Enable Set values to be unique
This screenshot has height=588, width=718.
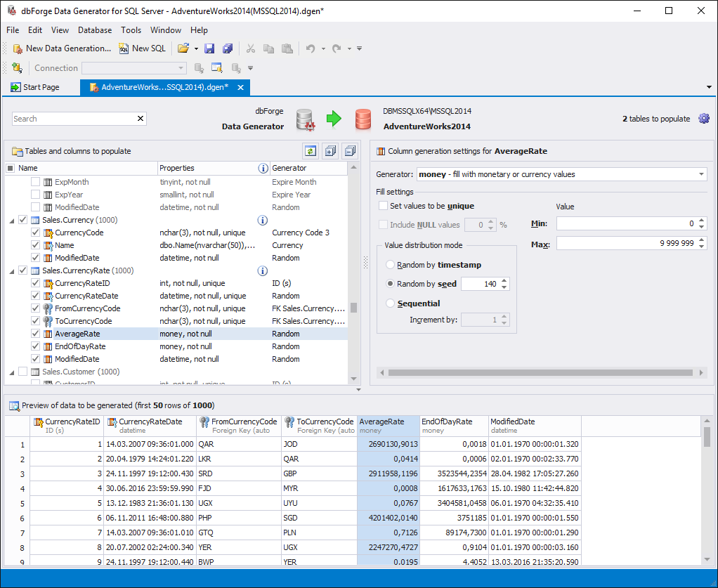[x=384, y=206]
